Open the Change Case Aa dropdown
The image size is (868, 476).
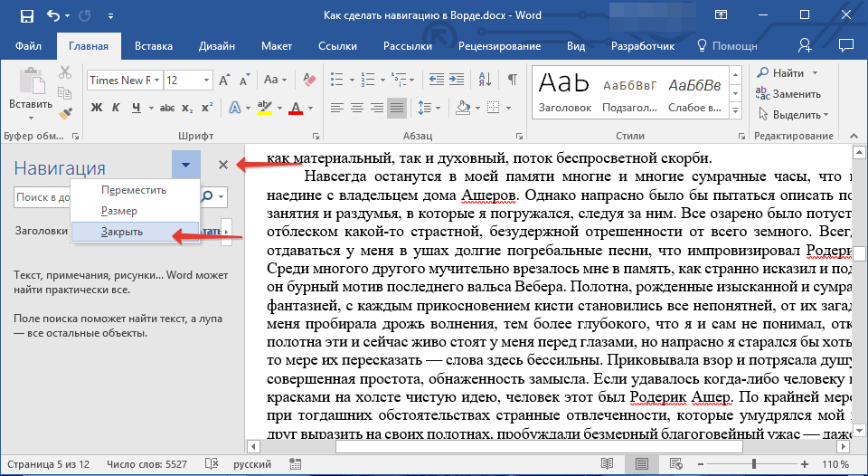click(275, 80)
